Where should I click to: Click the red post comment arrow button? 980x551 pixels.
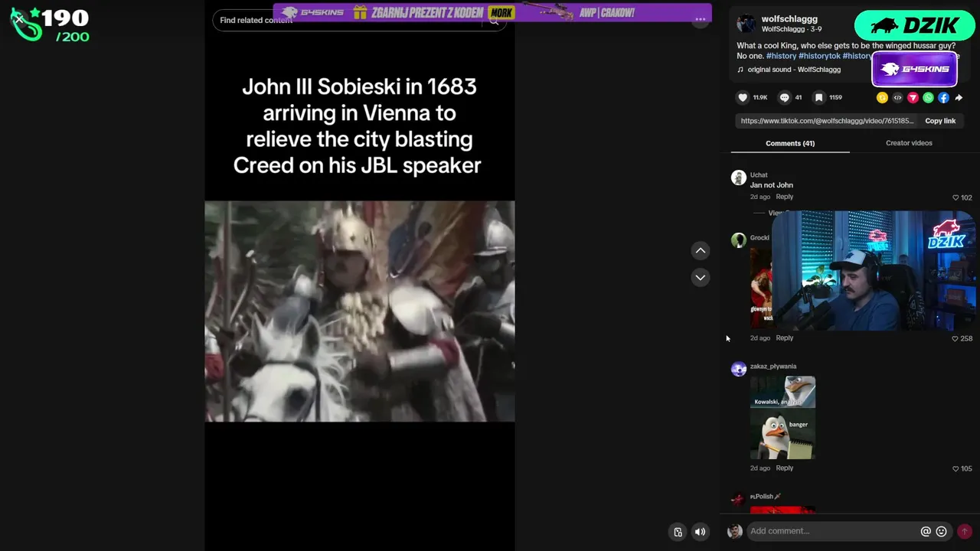tap(965, 531)
